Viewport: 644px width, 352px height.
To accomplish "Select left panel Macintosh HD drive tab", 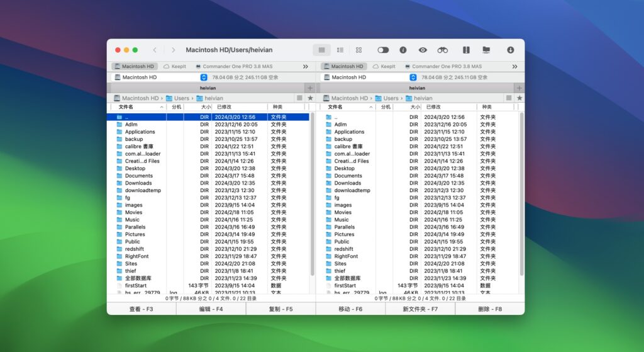I will tap(135, 66).
